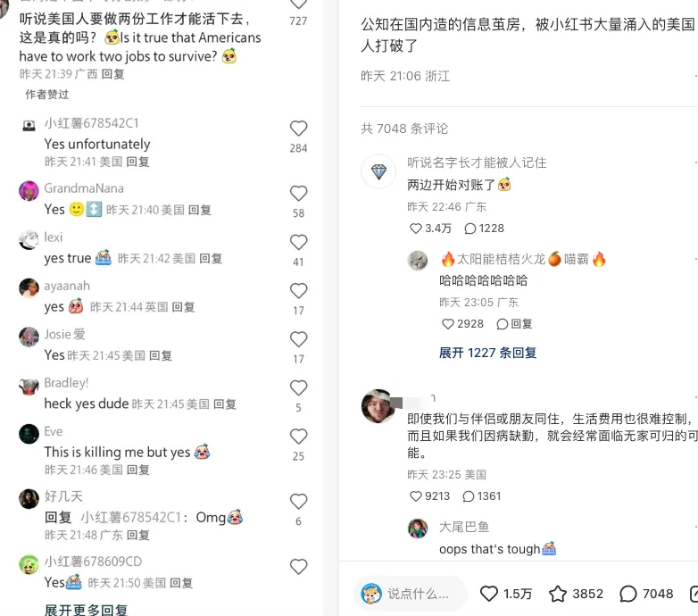Reply to Bradley!'s "heck yes dude"

pos(225,404)
